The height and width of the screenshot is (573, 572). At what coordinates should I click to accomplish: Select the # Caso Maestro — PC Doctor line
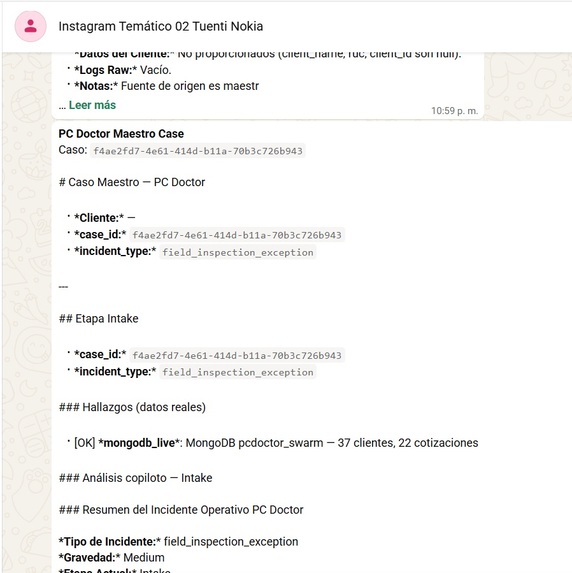coord(132,182)
